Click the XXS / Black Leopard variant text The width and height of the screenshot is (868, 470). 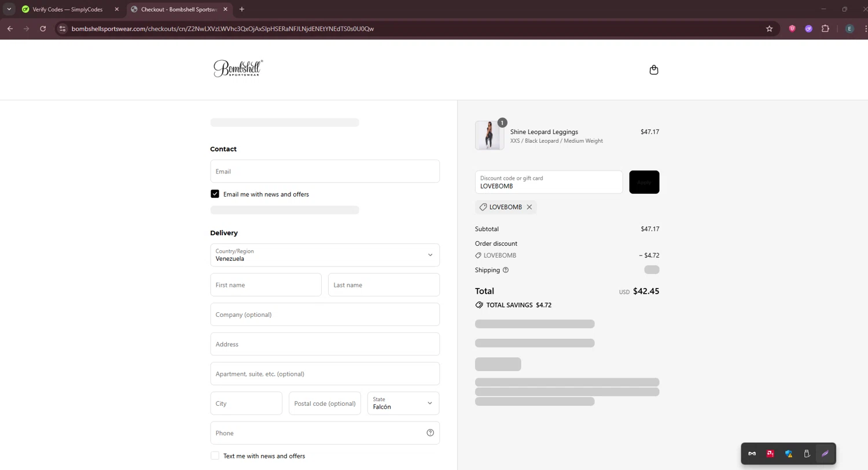(x=556, y=141)
